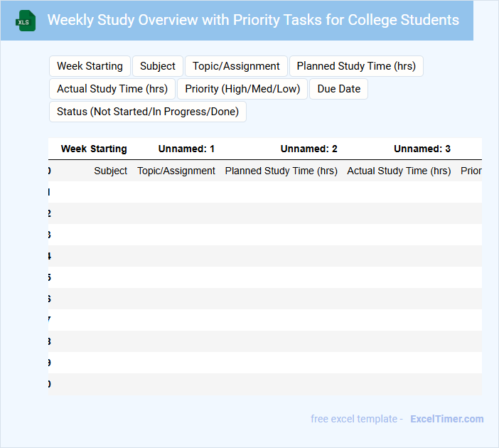Click the Unnamed: 3 column header
499x448 pixels.
[x=422, y=149]
